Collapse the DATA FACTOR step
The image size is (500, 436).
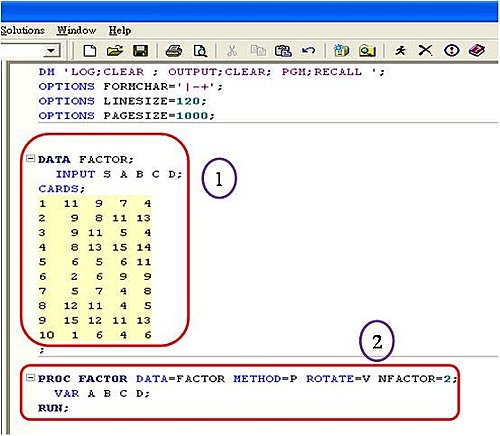click(x=30, y=159)
